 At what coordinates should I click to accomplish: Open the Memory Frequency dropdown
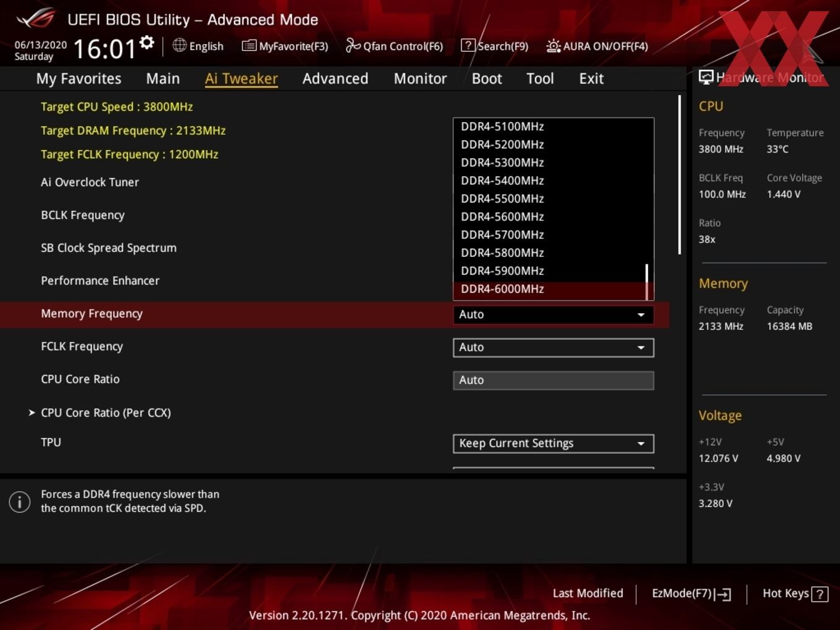coord(553,314)
